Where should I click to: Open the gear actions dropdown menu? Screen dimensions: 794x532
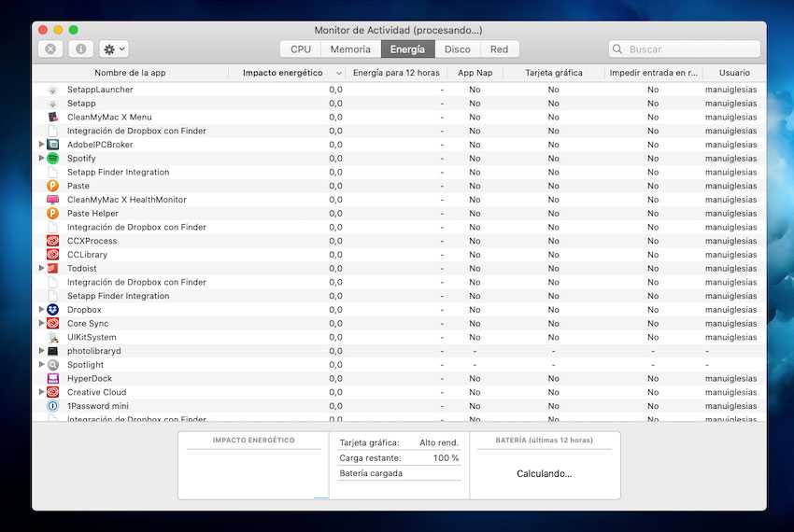point(115,49)
